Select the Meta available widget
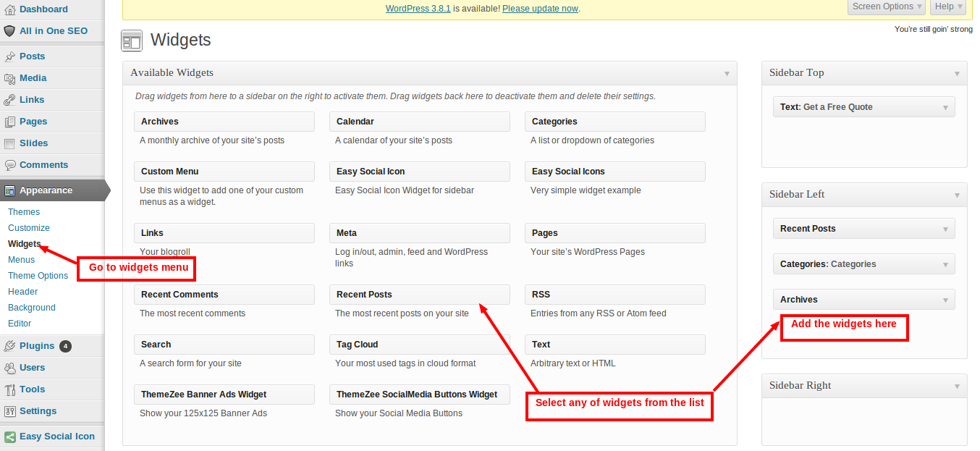980x451 pixels. click(x=420, y=233)
